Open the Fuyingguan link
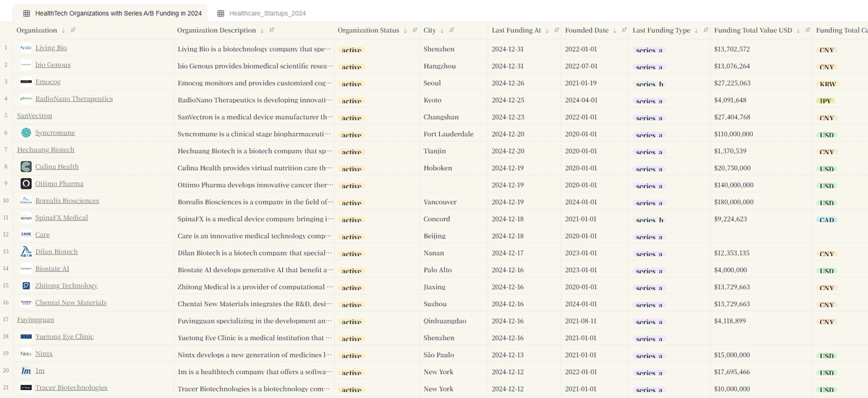Viewport: 868px width, 398px height. (35, 320)
